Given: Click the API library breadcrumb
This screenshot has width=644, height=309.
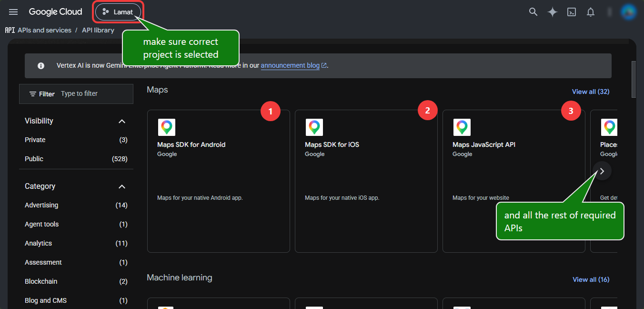Looking at the screenshot, I should (98, 30).
